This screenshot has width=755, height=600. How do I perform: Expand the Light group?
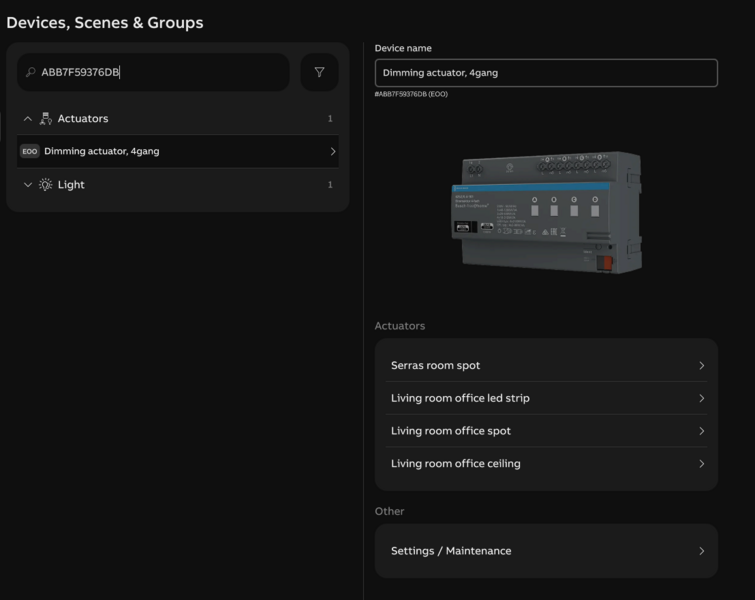[27, 185]
